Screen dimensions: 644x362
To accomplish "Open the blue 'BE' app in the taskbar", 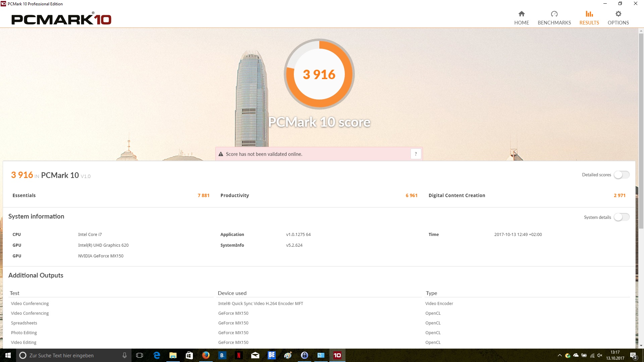I will [x=271, y=355].
